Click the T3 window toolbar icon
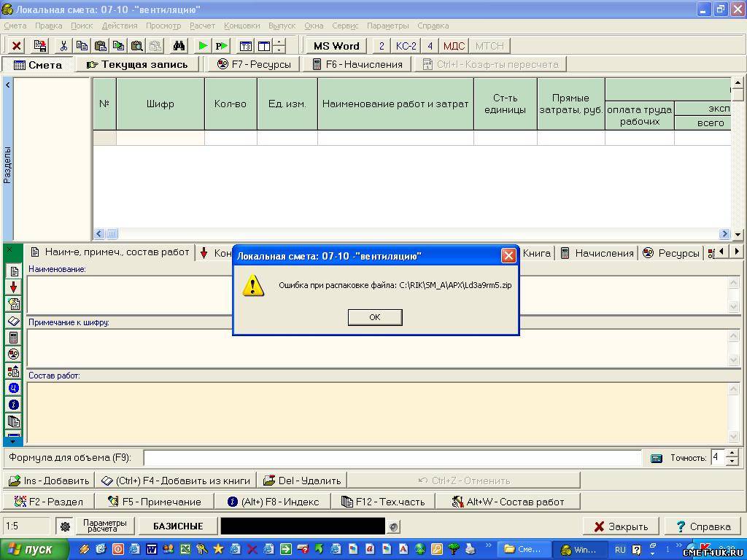Screen dimensions: 747x560 click(245, 46)
